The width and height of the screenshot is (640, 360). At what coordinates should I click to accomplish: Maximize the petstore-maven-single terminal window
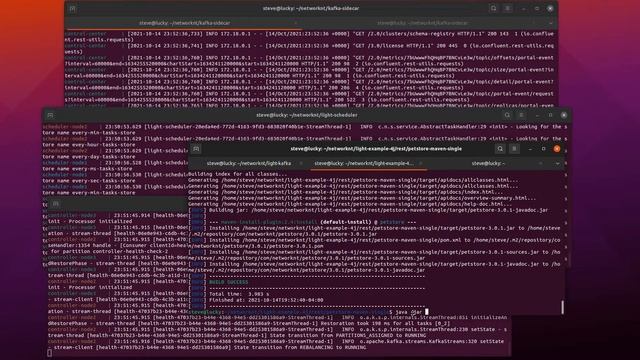(x=543, y=149)
